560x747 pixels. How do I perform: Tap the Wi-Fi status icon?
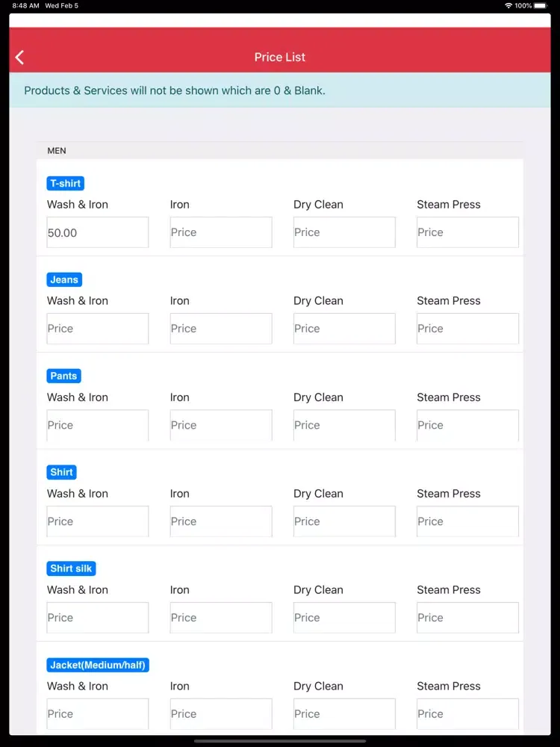[508, 6]
